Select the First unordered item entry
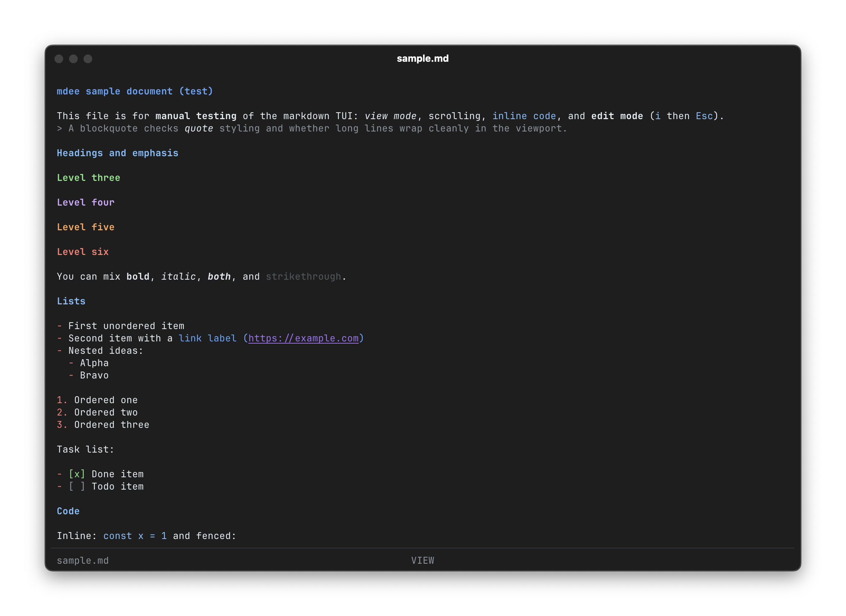This screenshot has width=846, height=616. pyautogui.click(x=126, y=326)
